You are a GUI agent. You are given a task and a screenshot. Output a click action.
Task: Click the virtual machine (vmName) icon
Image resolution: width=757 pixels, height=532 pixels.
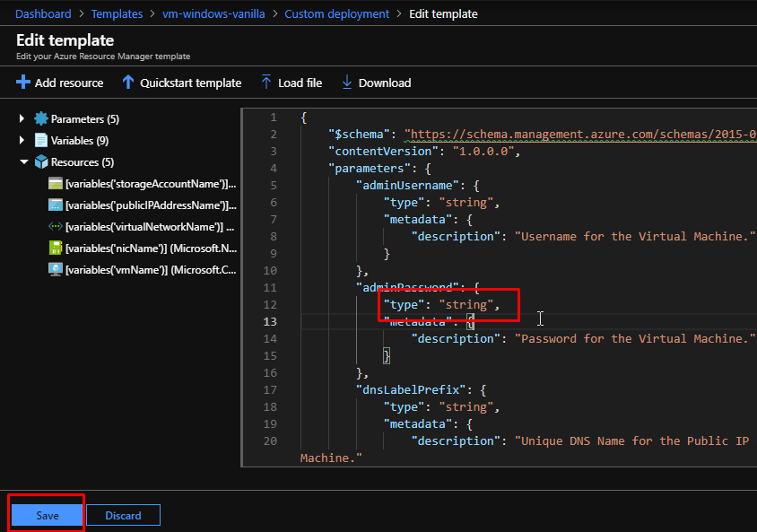[x=56, y=269]
